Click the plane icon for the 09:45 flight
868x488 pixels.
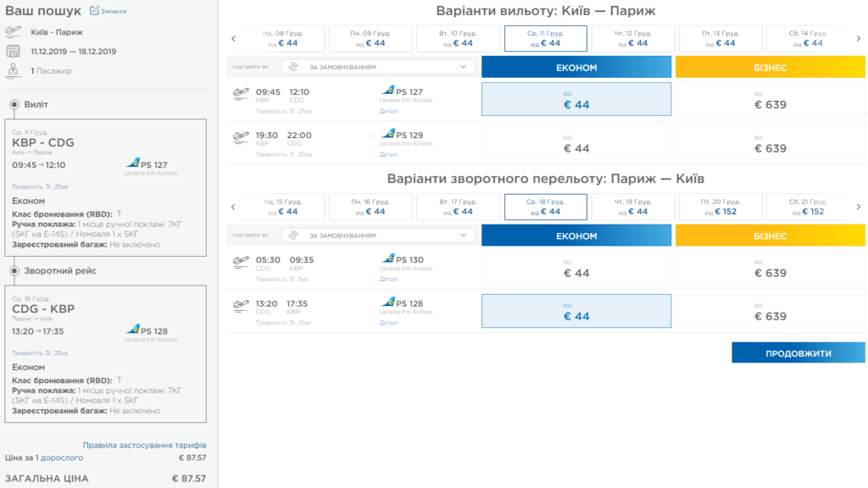click(x=241, y=94)
